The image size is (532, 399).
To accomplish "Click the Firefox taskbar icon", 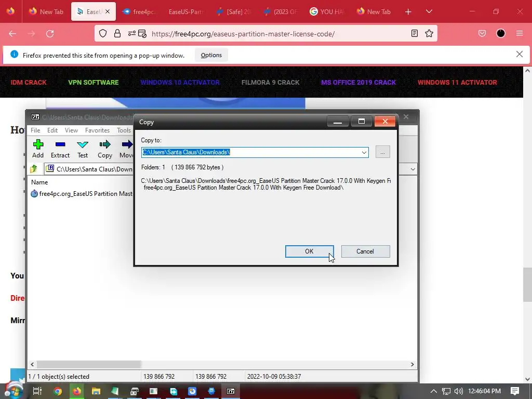I will [x=77, y=391].
